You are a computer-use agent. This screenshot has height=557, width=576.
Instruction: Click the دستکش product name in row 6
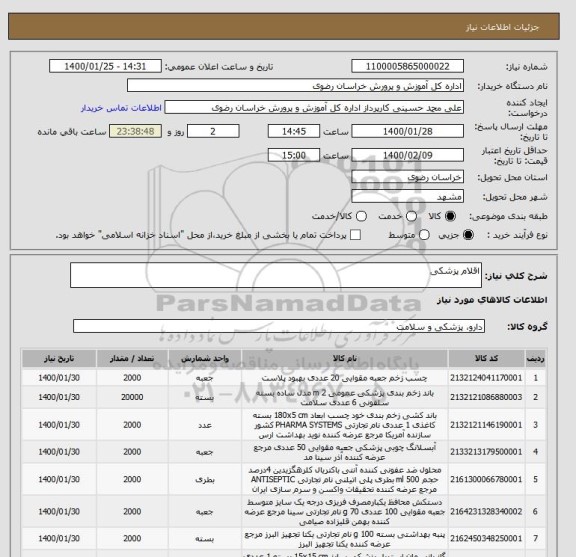tap(345, 512)
